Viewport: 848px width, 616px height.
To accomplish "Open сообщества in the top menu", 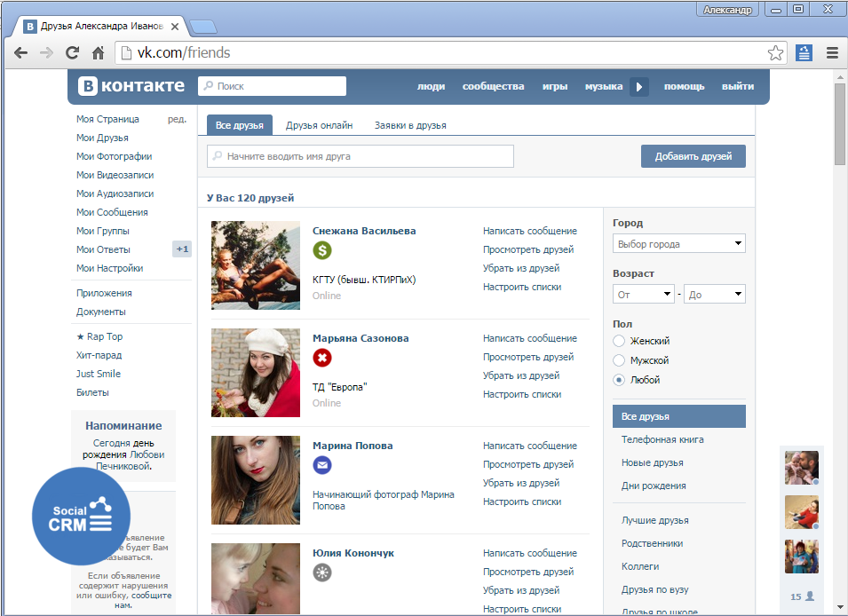I will point(493,86).
